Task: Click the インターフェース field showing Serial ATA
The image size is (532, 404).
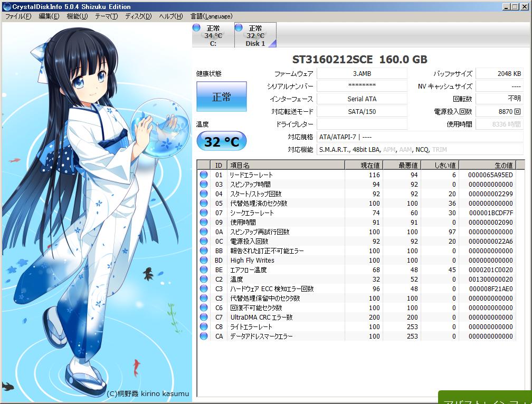Action: click(x=362, y=99)
